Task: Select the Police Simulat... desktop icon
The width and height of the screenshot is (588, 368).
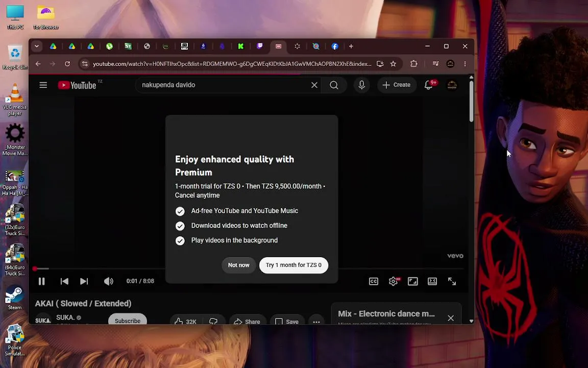Action: (15, 340)
